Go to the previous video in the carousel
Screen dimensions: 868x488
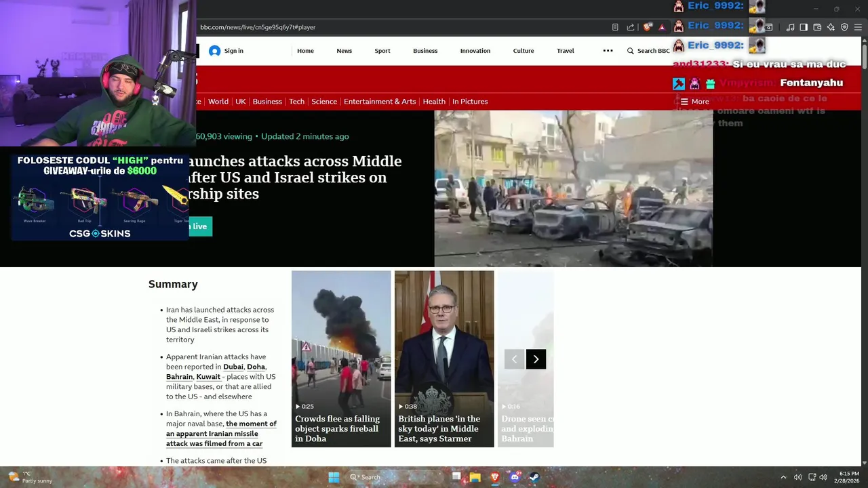[514, 359]
